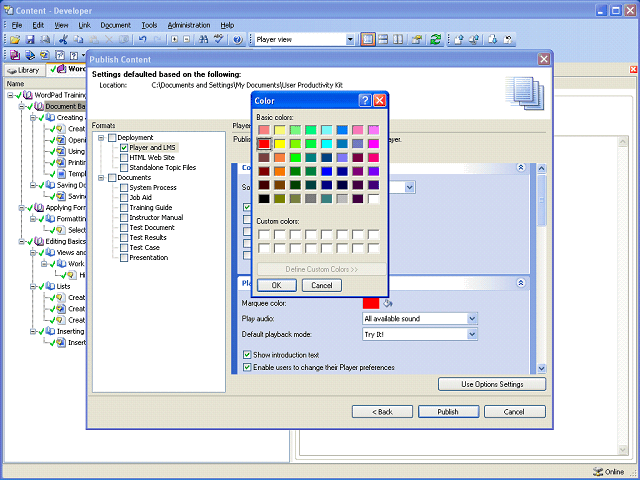Image resolution: width=640 pixels, height=480 pixels.
Task: Select the single pane layout icon
Action: point(368,40)
